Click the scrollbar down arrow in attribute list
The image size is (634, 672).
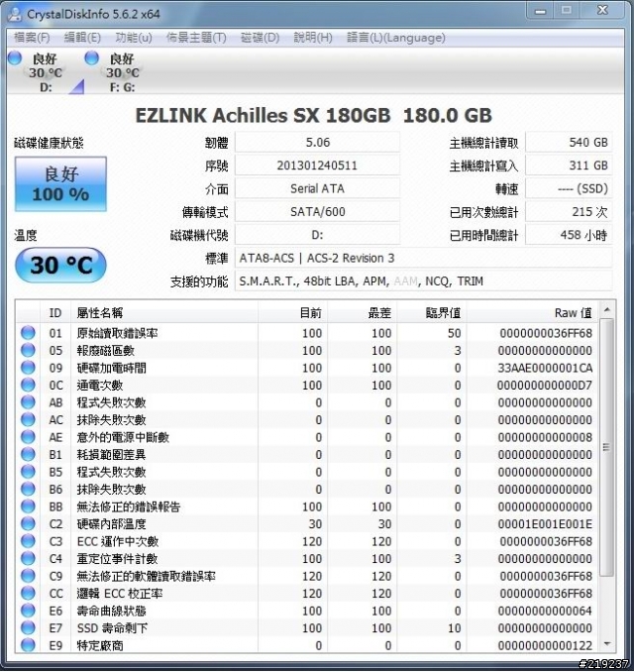607,643
